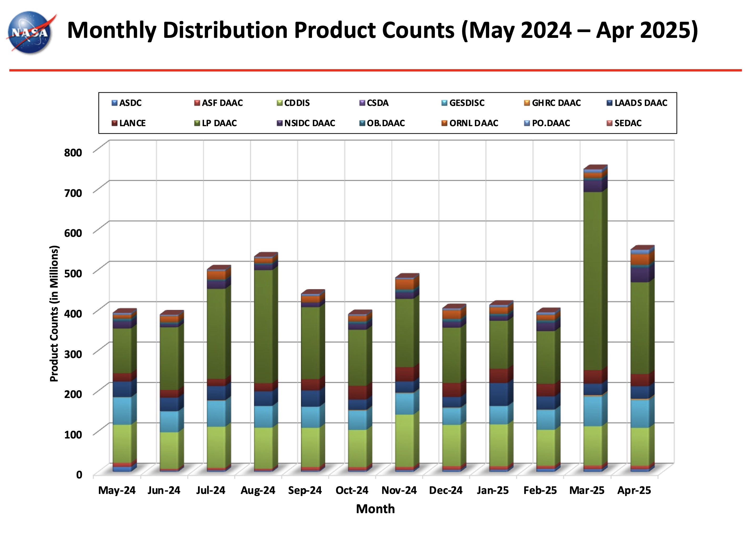Viewport: 756px width, 541px height.
Task: Click the CSDA legend marker
Action: [362, 103]
